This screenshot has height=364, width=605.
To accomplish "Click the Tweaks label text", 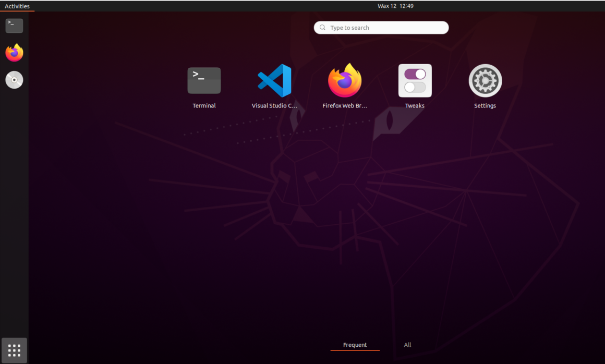I will coord(415,105).
